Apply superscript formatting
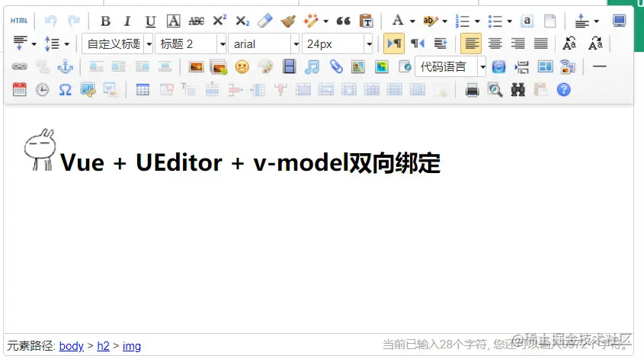The width and height of the screenshot is (644, 359). 219,21
